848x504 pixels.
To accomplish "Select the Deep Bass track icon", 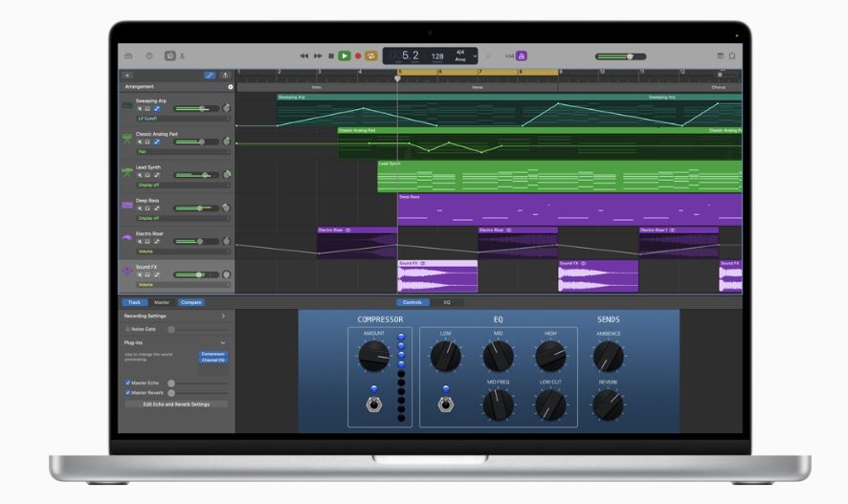I will 127,205.
